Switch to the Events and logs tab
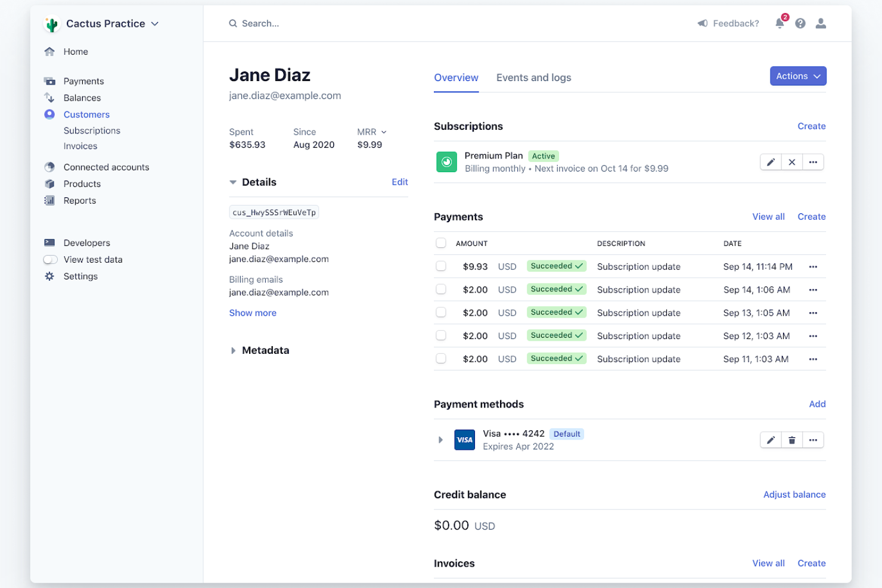The width and height of the screenshot is (882, 588). coord(533,77)
